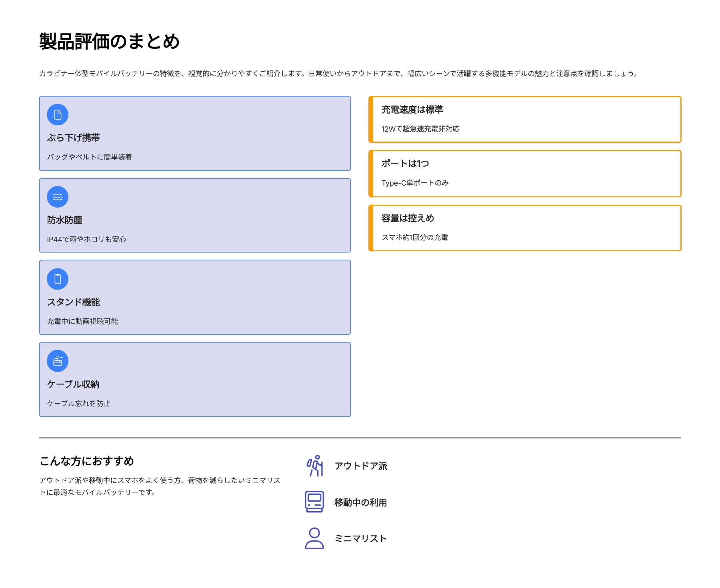Viewport: 720px width, 588px height.
Task: Select the 充電速度は標準 caution card
Action: pyautogui.click(x=525, y=119)
